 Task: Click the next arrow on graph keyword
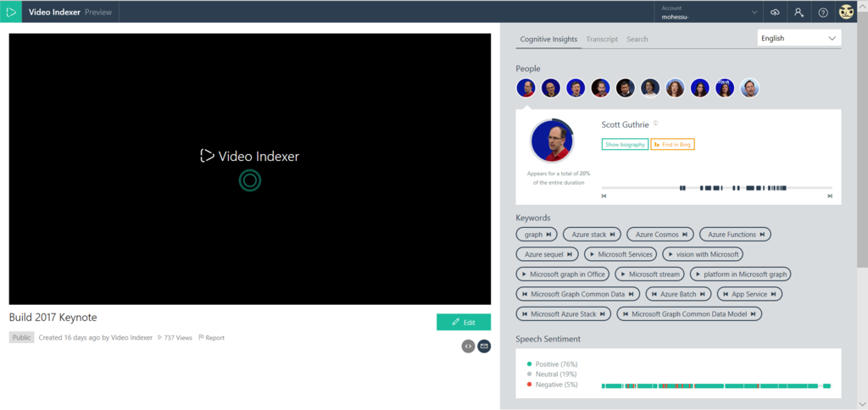pyautogui.click(x=548, y=235)
